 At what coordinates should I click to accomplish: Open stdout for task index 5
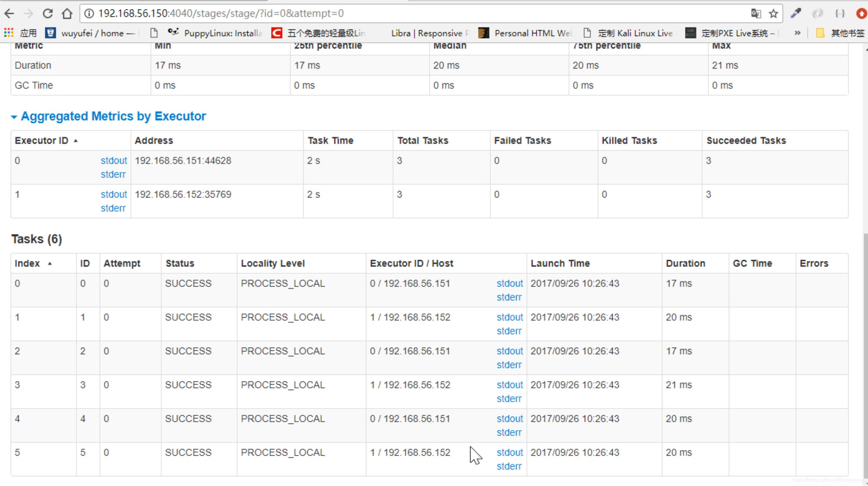pyautogui.click(x=510, y=452)
